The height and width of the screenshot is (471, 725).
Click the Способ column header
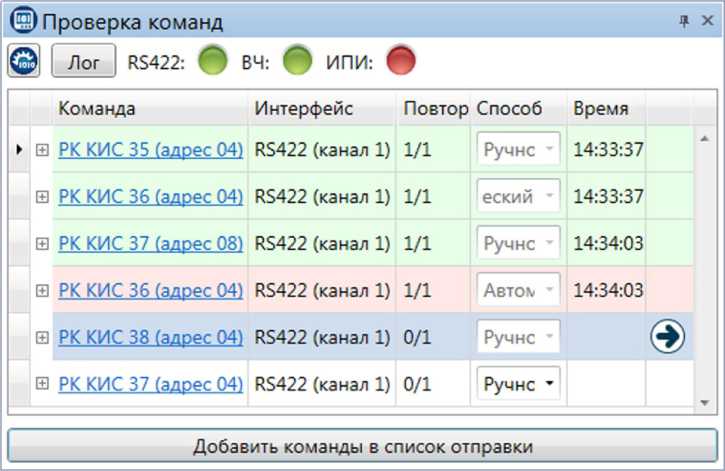tap(519, 109)
